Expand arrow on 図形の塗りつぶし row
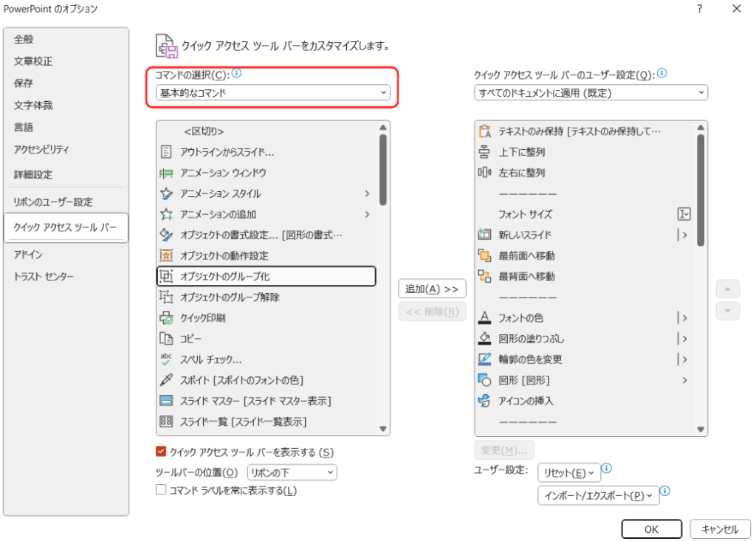The height and width of the screenshot is (541, 756). [x=683, y=339]
